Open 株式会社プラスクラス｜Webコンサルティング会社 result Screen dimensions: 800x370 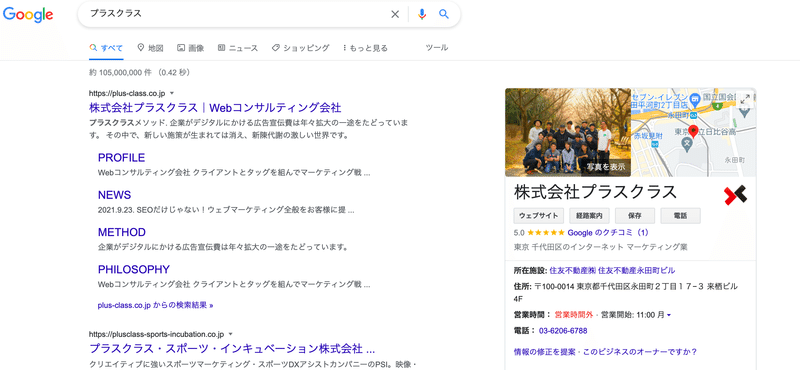click(x=215, y=108)
